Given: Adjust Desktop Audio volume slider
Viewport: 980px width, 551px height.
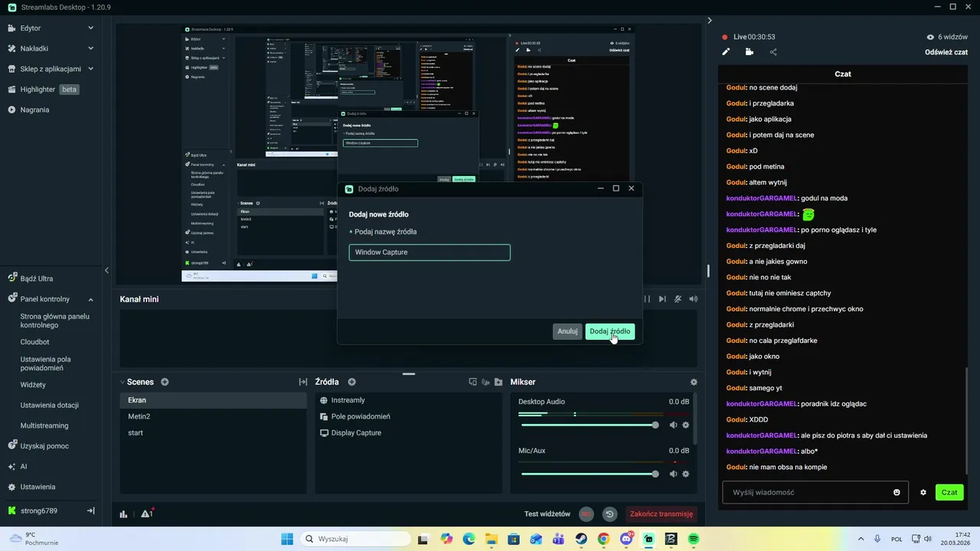Looking at the screenshot, I should click(x=589, y=425).
